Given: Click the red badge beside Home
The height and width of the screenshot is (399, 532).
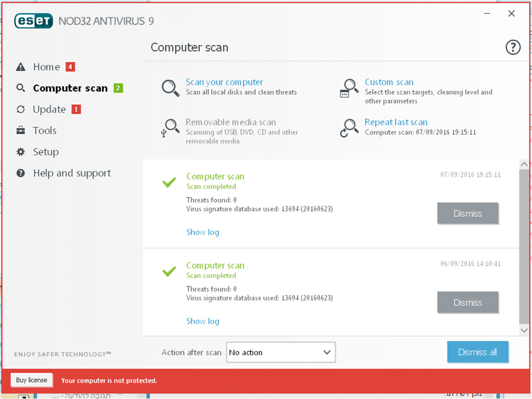Looking at the screenshot, I should (70, 67).
